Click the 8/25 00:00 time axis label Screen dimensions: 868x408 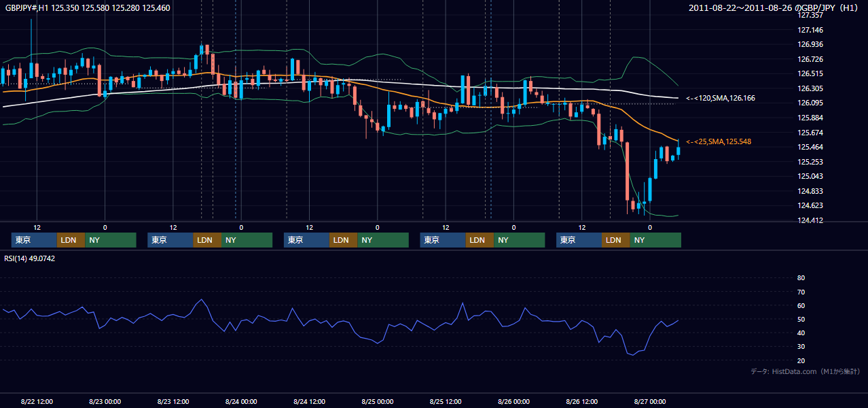377,401
